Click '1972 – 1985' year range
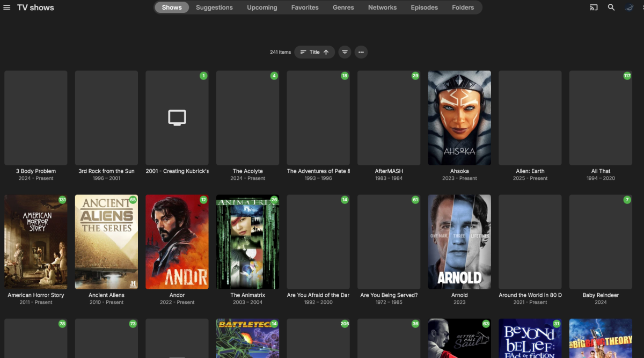 (389, 302)
